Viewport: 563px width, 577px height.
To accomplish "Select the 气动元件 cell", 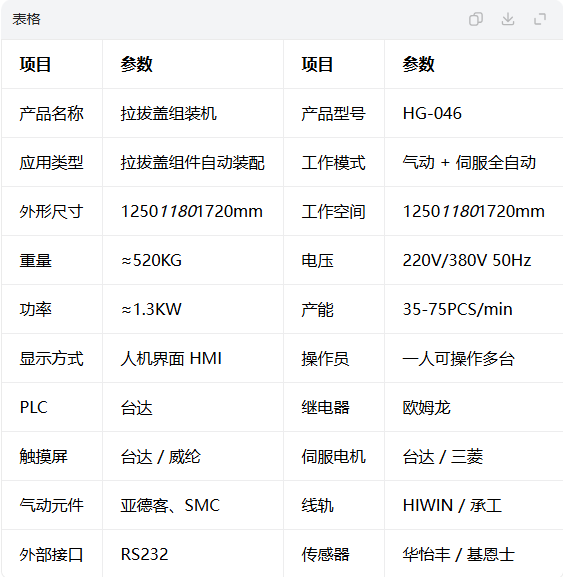I will point(52,506).
